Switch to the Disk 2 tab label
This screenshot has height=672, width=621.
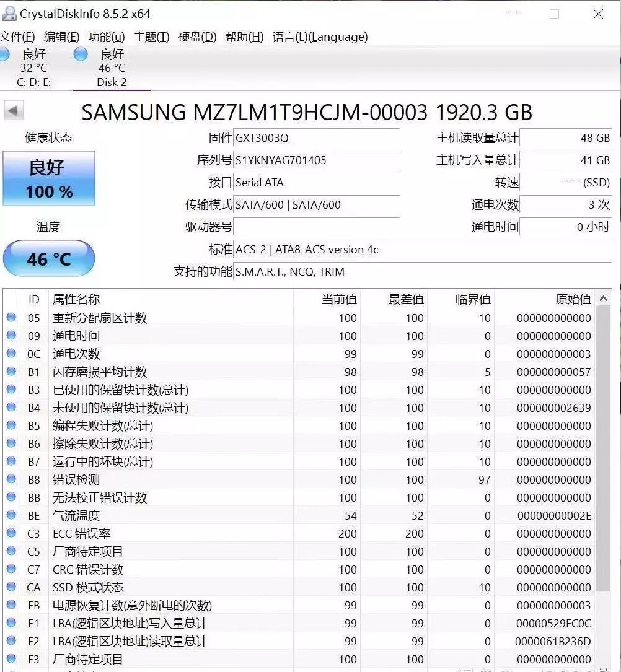pos(112,82)
